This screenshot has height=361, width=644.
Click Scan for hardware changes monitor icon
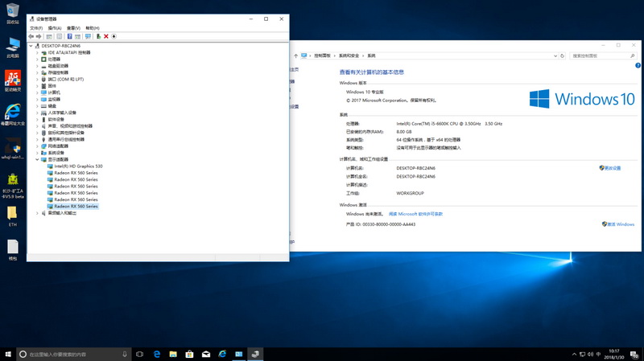88,36
